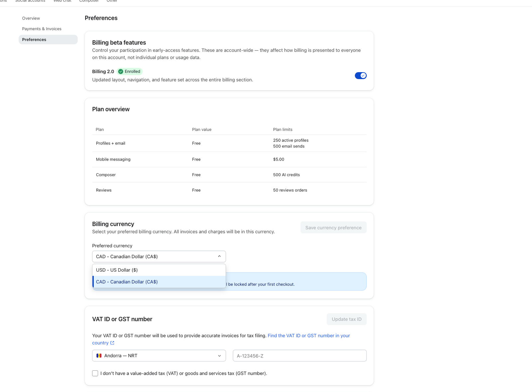This screenshot has width=532, height=392.
Task: Click the external link icon after 'country'
Action: [x=112, y=343]
